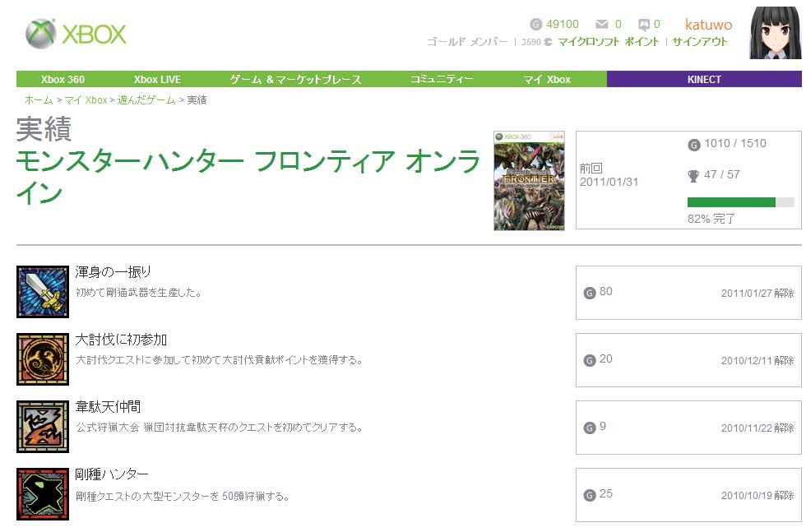Open the messages envelope icon
Screen dimensions: 806x532
pyautogui.click(x=601, y=24)
